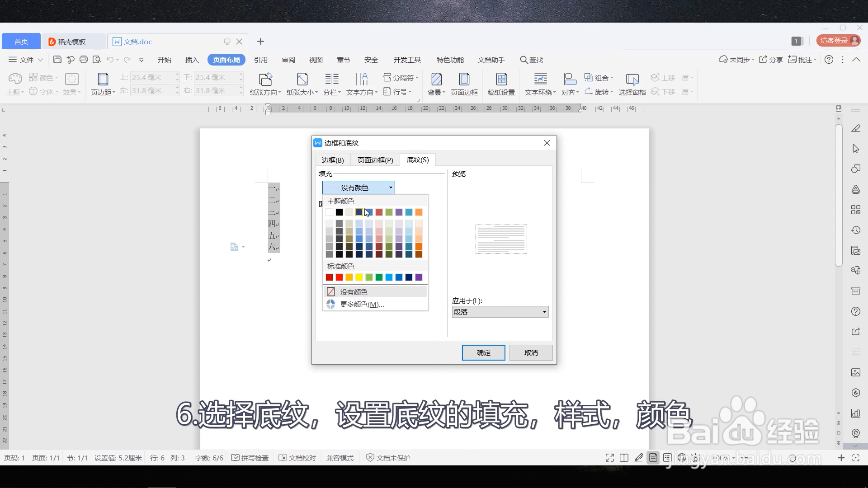The height and width of the screenshot is (488, 868).
Task: Click the 访客登录 guest login button
Action: point(838,41)
